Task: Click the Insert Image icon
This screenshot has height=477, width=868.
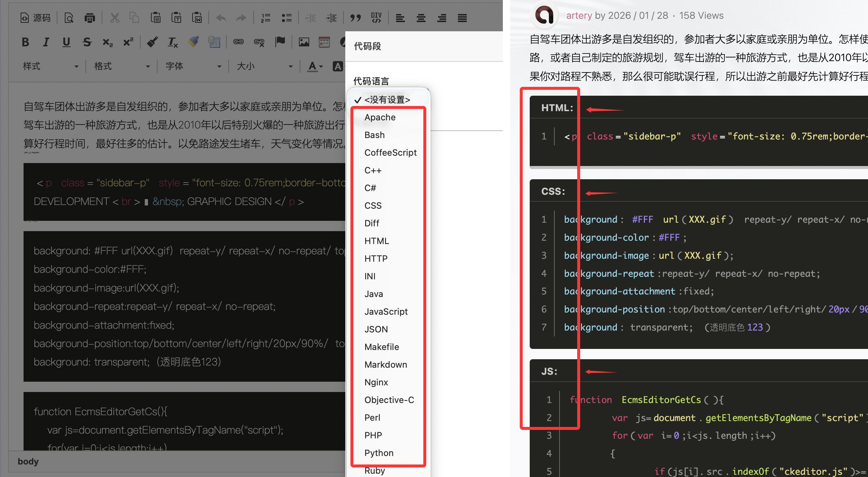Action: pos(304,42)
